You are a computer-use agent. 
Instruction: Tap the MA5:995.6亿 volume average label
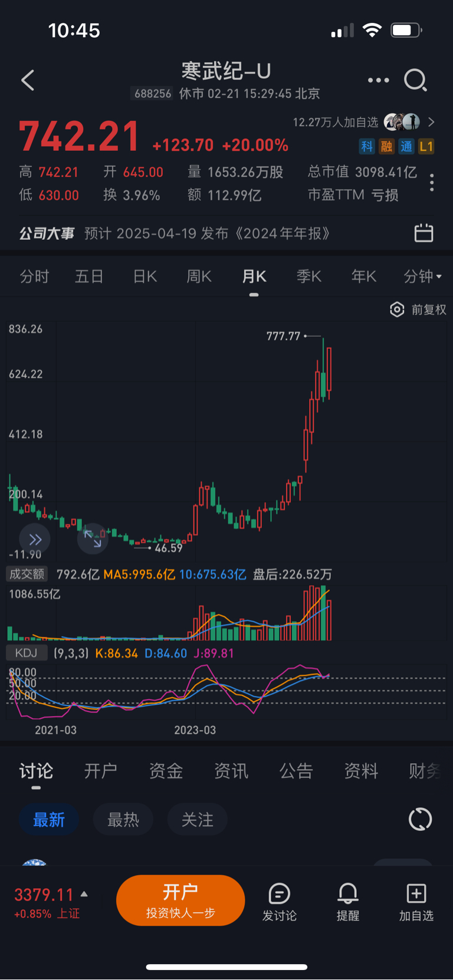pos(139,575)
